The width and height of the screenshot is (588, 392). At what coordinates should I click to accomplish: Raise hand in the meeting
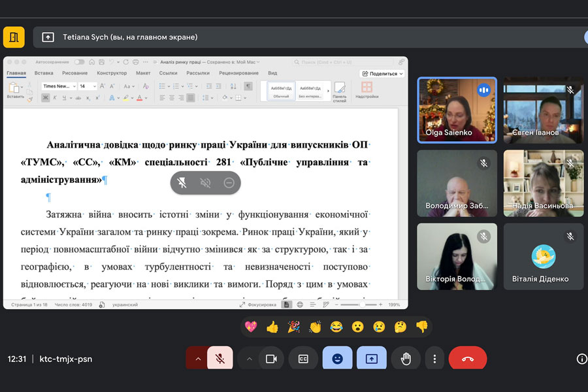(x=406, y=359)
